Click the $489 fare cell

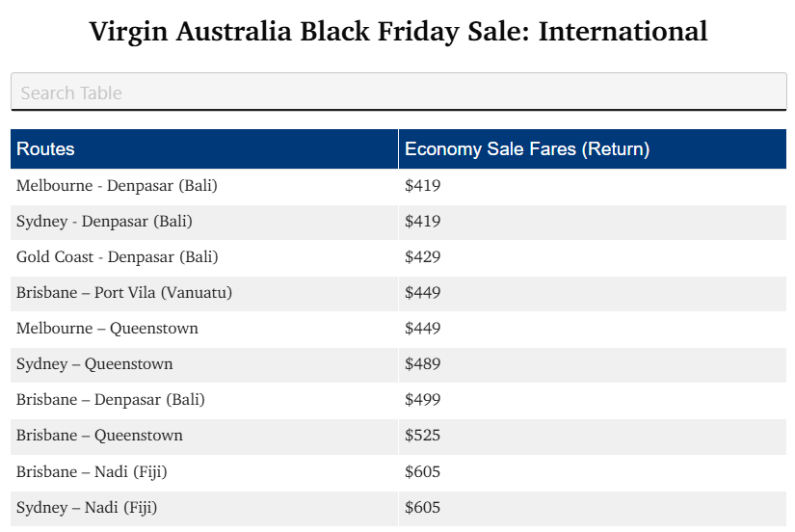coord(422,364)
